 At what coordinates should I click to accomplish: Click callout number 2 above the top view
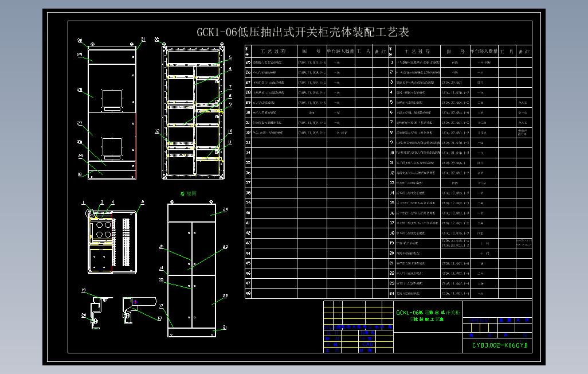pos(143,202)
